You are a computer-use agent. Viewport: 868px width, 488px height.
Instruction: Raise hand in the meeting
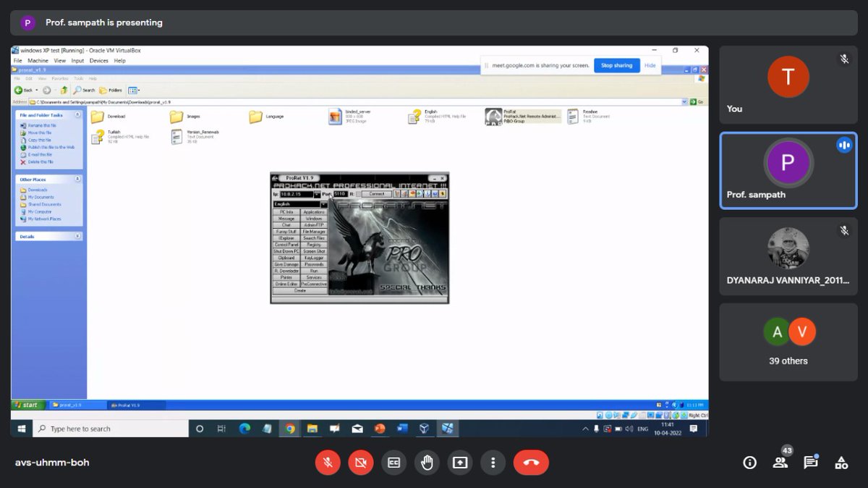[427, 463]
